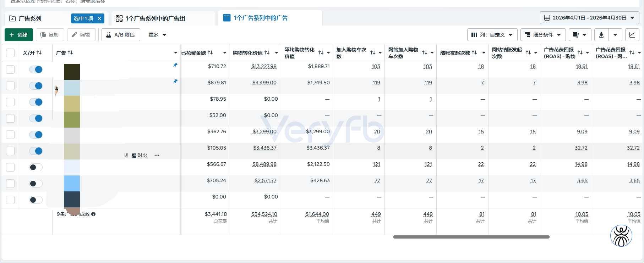Click the pin icon on the $879.81 row
This screenshot has width=644, height=263.
[175, 82]
